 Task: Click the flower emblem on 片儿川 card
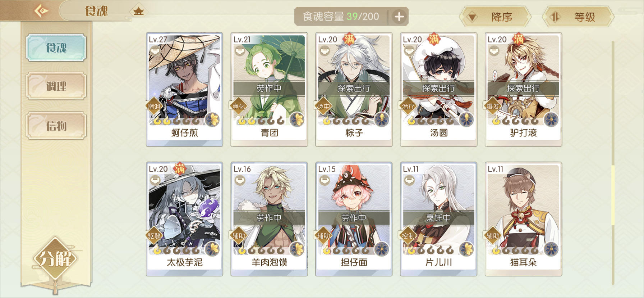pos(467,249)
